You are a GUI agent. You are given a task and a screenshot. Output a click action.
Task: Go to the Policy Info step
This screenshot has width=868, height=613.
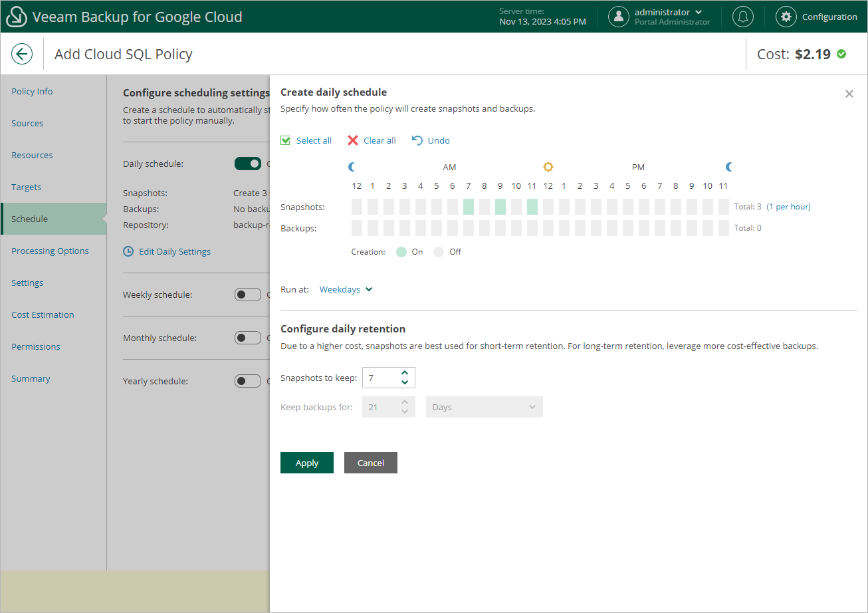tap(53, 91)
